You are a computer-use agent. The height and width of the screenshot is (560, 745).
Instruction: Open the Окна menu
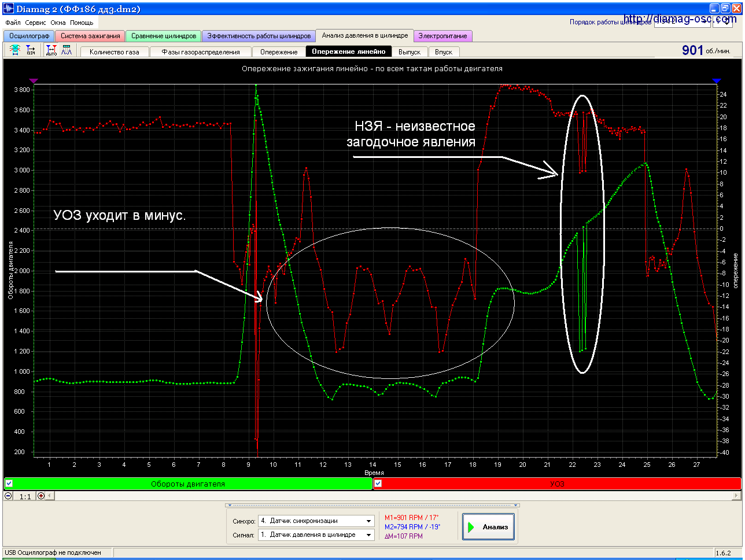pos(58,23)
